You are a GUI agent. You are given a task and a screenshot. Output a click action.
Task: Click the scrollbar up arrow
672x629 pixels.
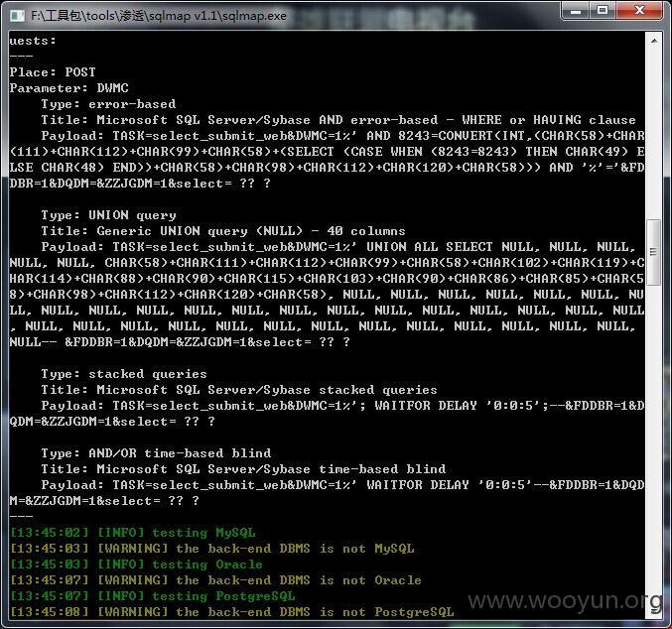654,41
